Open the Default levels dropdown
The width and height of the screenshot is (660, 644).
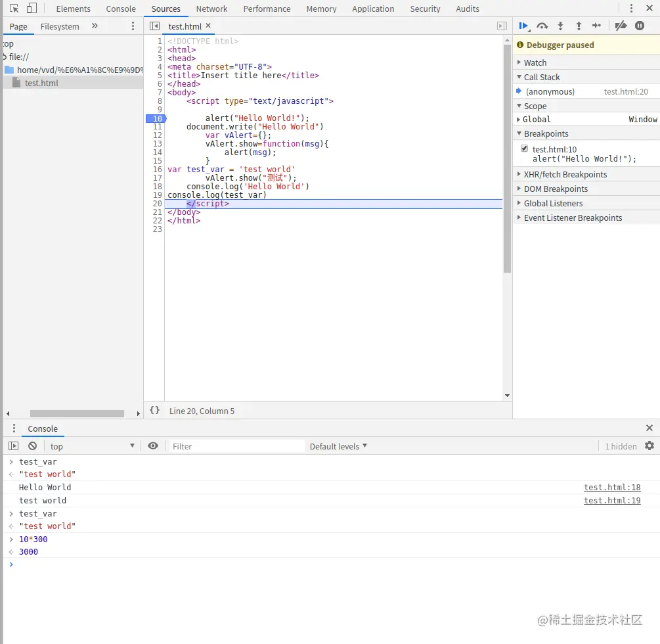[x=338, y=446]
